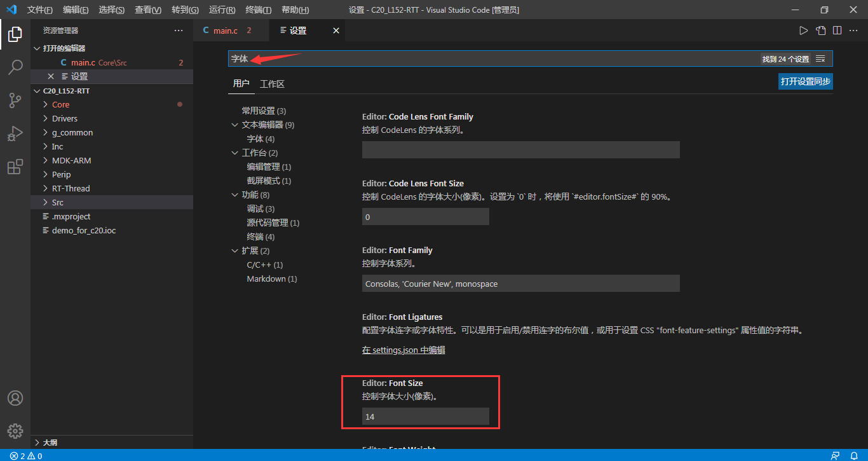Select Markdown (1) extension settings
The height and width of the screenshot is (461, 868).
click(272, 279)
